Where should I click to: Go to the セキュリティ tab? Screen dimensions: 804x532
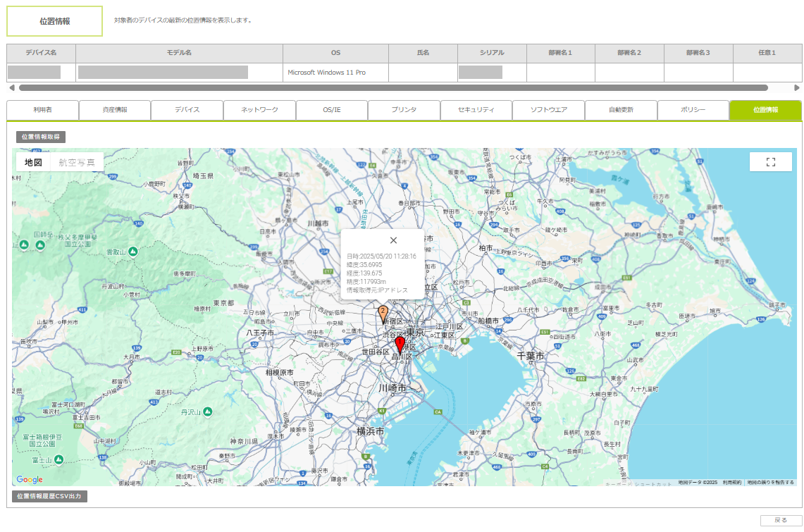tap(476, 110)
